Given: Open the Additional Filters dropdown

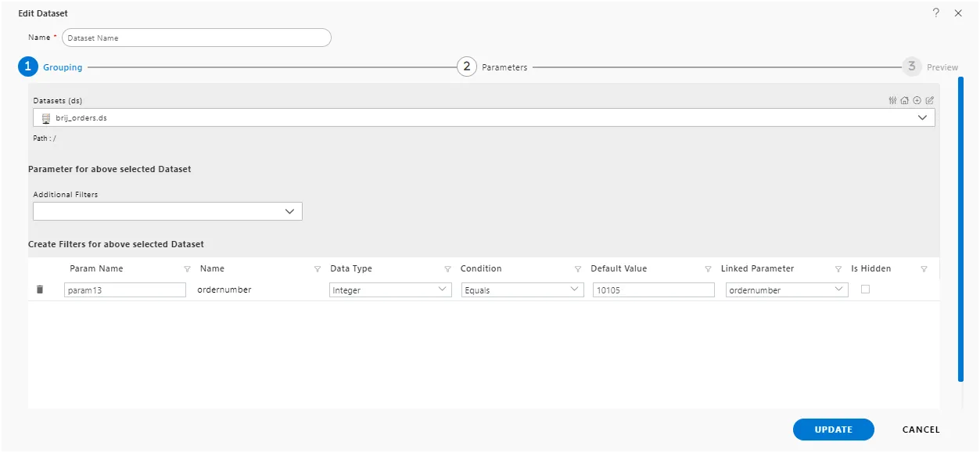Looking at the screenshot, I should click(x=167, y=211).
